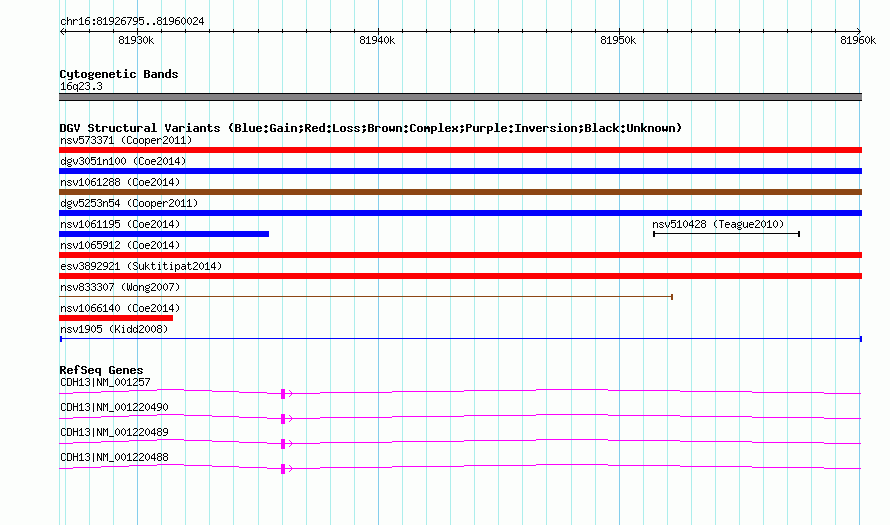This screenshot has width=890, height=525.
Task: Click the nsv573371 (Cooper2011) label
Action: point(126,140)
